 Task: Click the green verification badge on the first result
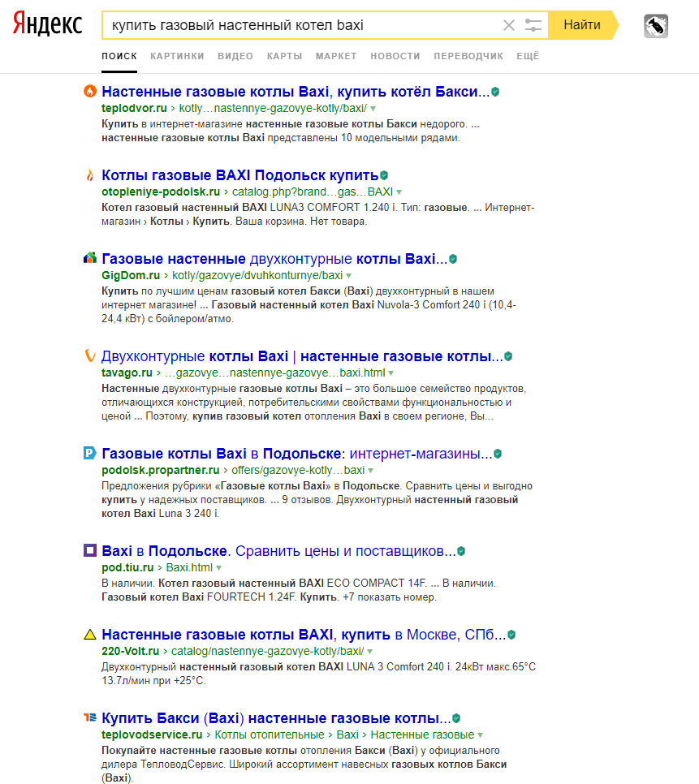coord(495,91)
